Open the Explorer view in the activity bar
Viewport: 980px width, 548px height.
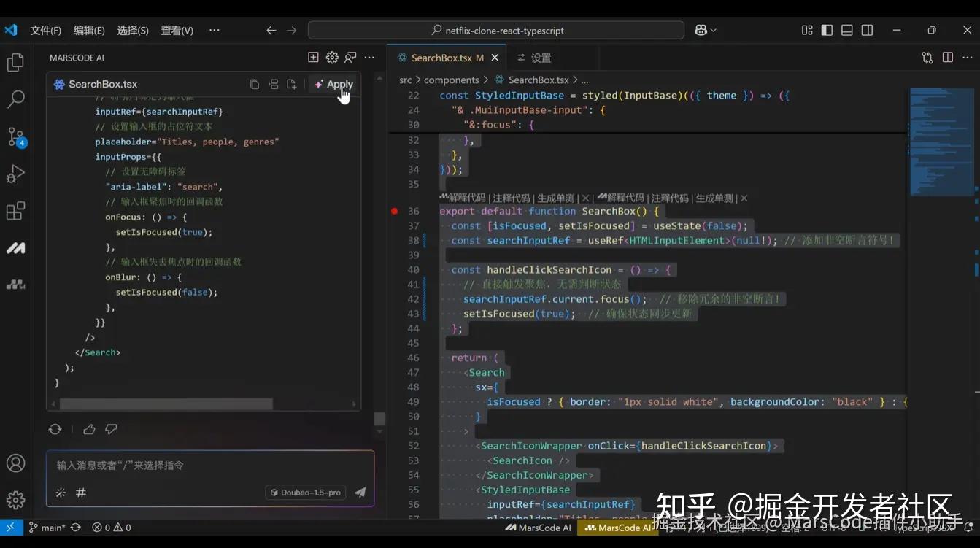15,63
